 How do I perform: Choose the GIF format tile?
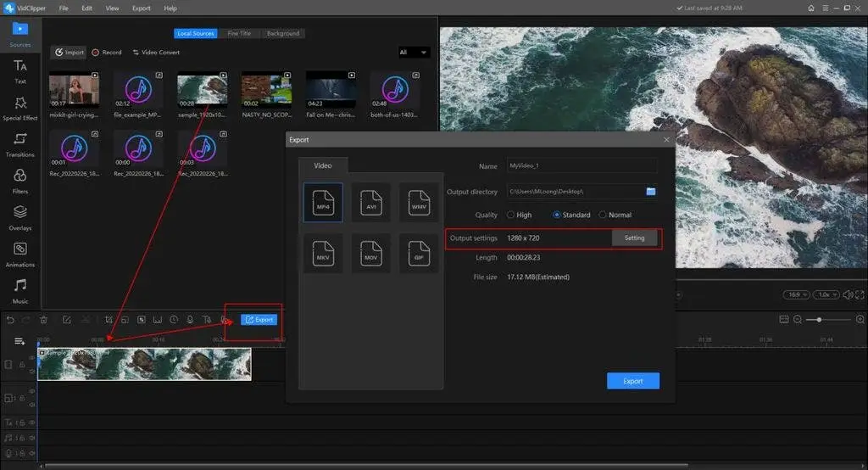point(419,253)
